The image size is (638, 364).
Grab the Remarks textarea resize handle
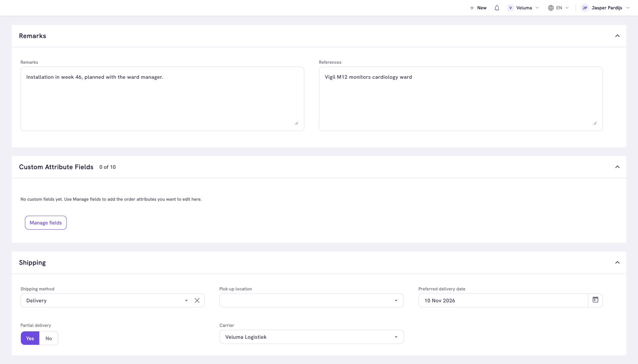click(296, 123)
